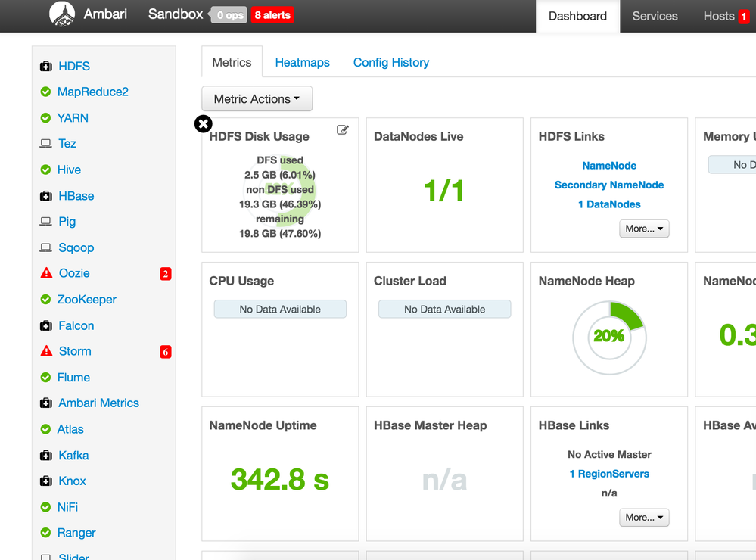Select Ambari Metrics in the services list
The height and width of the screenshot is (560, 756).
[98, 403]
